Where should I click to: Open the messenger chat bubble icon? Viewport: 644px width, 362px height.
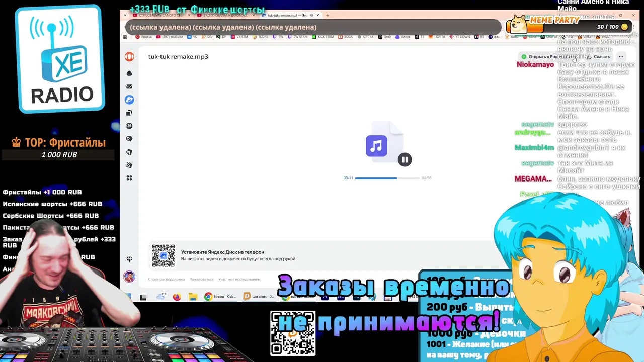(129, 139)
